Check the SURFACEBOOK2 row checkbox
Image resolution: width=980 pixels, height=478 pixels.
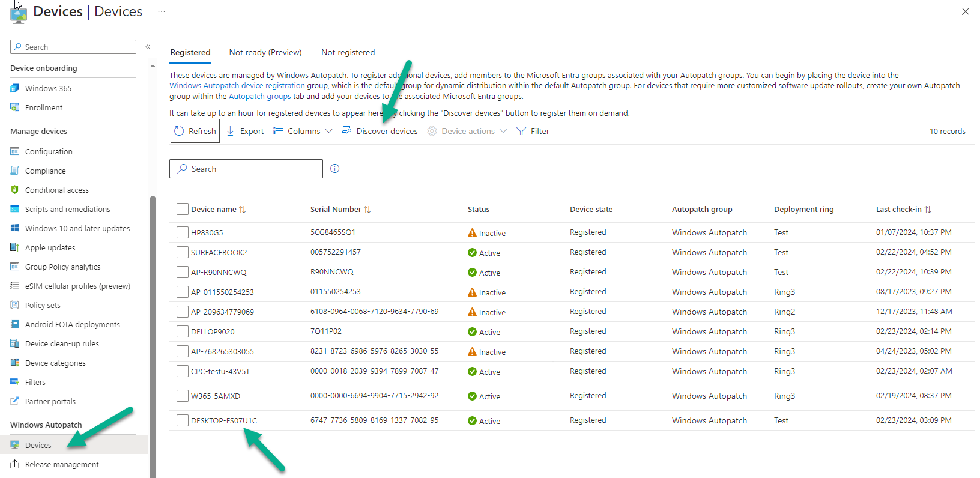[x=183, y=252]
